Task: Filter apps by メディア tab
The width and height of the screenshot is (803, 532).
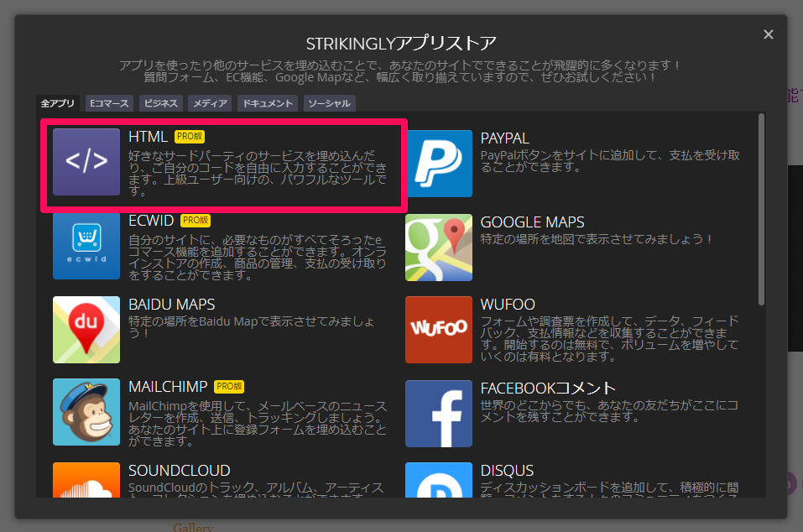Action: (x=210, y=103)
